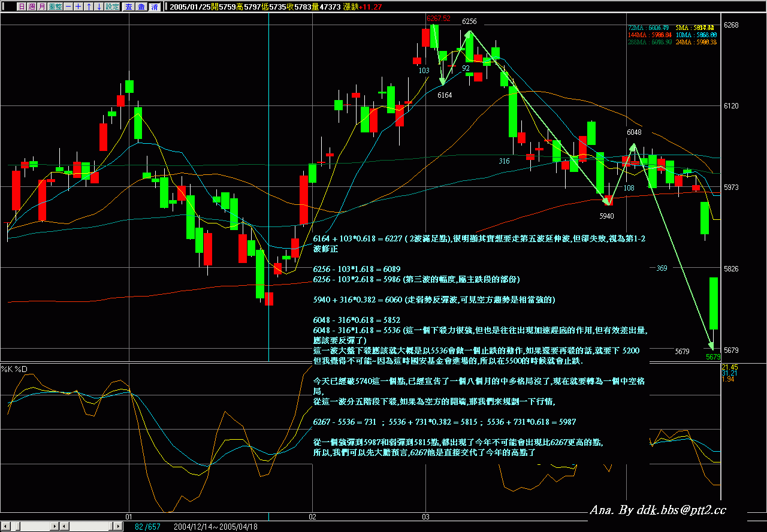Click the 5940 low annotation label
This screenshot has height=532, width=767.
pyautogui.click(x=607, y=215)
